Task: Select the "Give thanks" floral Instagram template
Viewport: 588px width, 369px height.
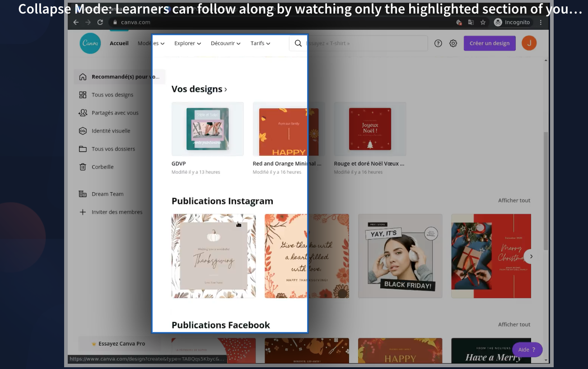Action: [307, 256]
